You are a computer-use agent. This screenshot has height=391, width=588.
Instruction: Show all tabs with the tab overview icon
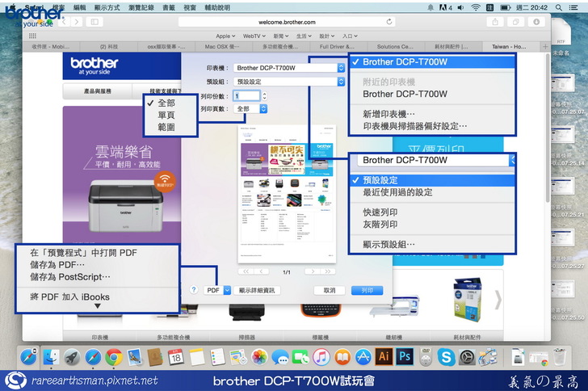point(516,22)
